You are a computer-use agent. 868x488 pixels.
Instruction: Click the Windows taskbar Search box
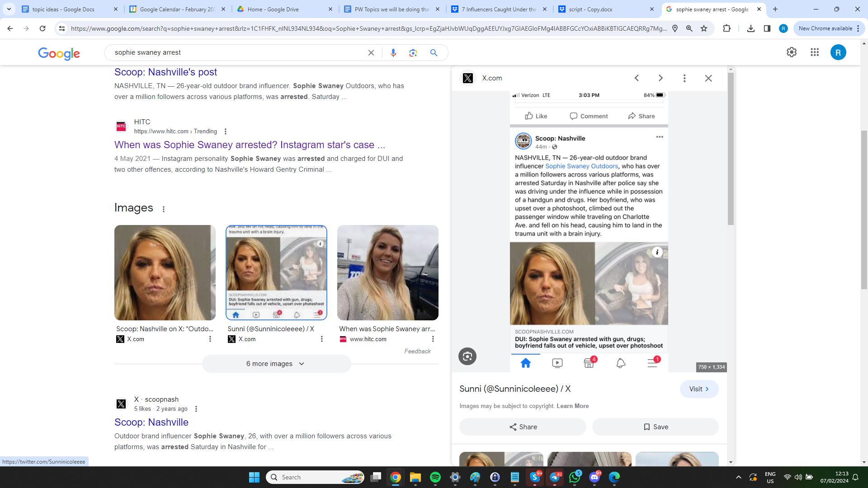coord(316,477)
